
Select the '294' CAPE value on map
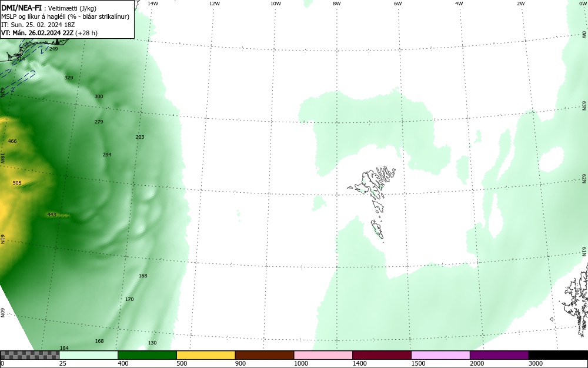click(x=107, y=155)
